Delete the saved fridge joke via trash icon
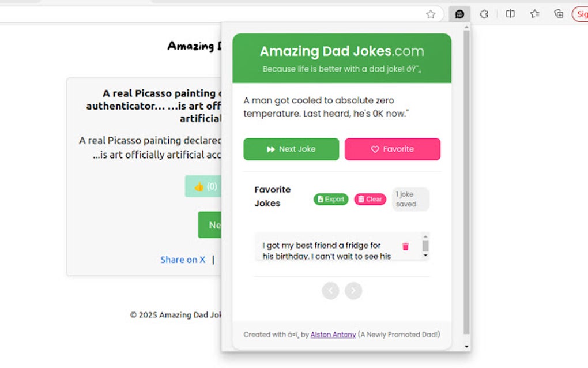This screenshot has height=368, width=588. pyautogui.click(x=405, y=246)
